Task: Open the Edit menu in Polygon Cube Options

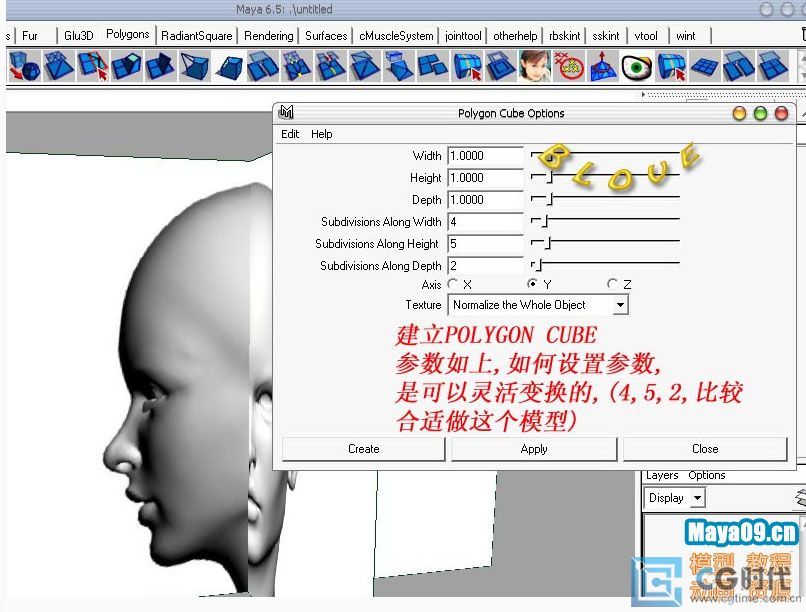Action: [290, 134]
